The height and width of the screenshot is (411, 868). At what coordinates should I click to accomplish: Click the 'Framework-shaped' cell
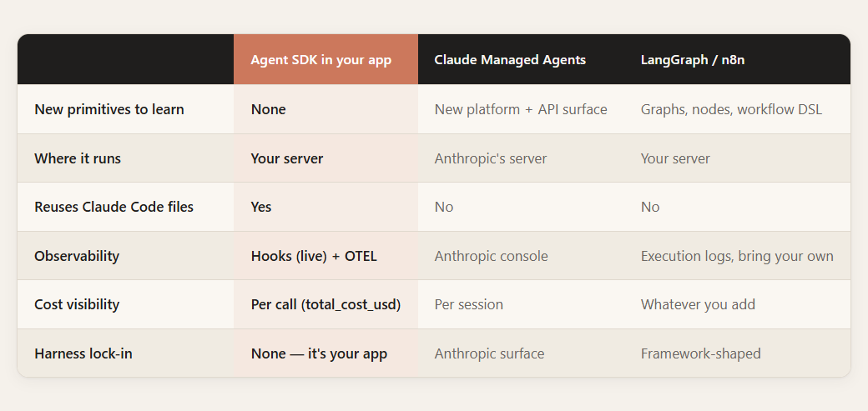click(x=701, y=353)
